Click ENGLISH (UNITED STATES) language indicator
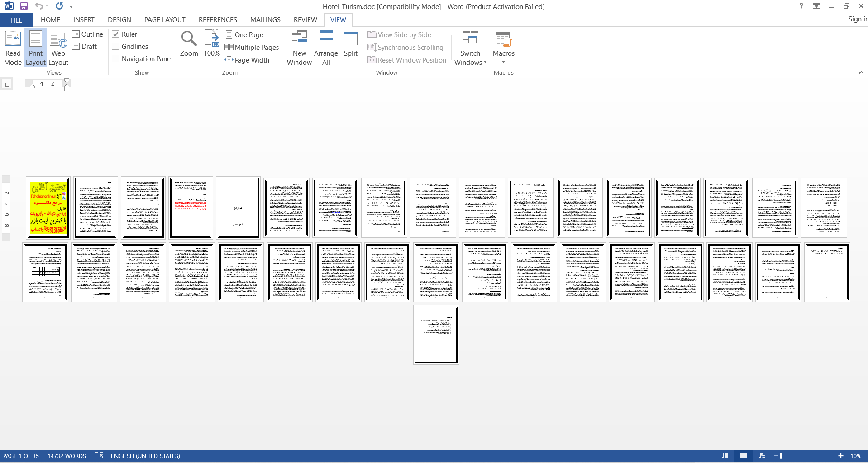 click(x=145, y=456)
